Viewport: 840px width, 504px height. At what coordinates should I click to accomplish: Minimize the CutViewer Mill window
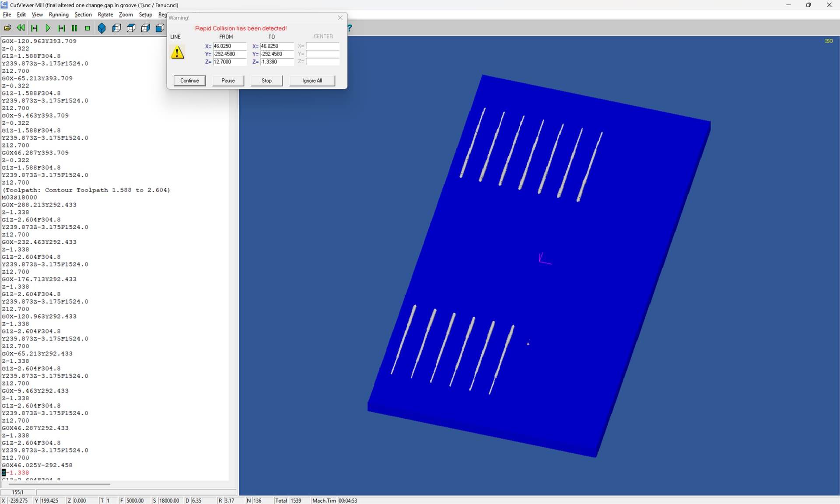(788, 5)
